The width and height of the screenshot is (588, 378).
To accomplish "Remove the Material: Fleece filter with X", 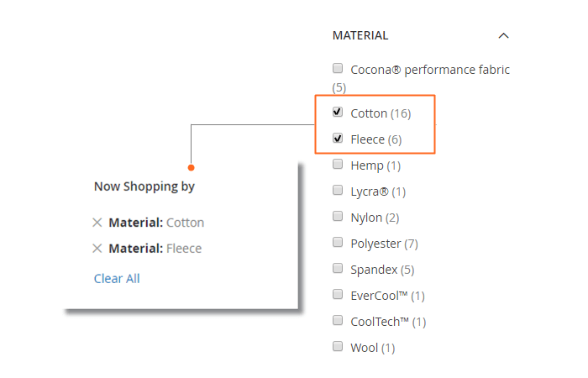I will (97, 249).
